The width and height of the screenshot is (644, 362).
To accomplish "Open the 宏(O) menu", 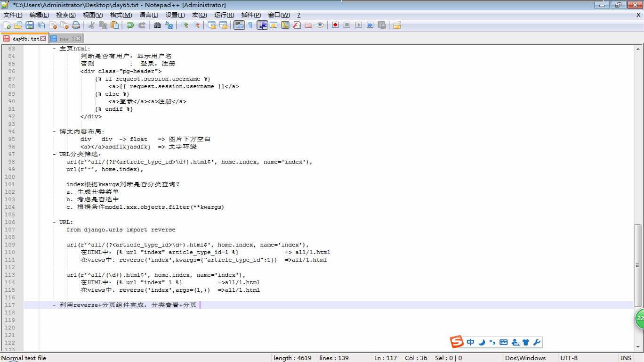I will (x=200, y=15).
